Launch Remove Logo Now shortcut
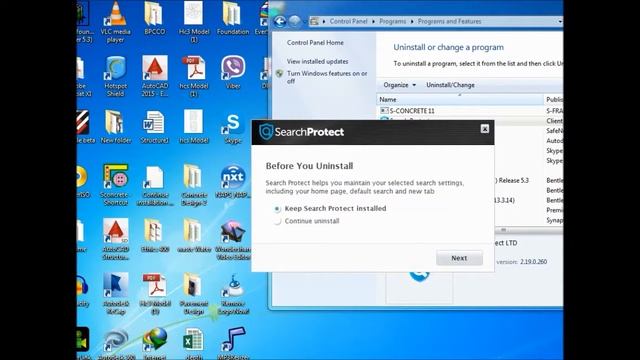640x360 pixels. click(233, 294)
